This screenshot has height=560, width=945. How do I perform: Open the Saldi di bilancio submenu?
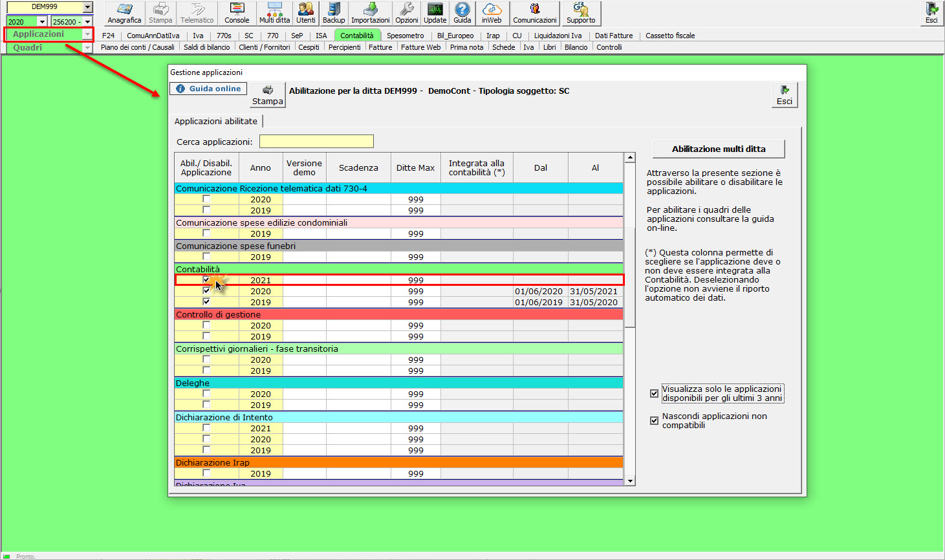pyautogui.click(x=206, y=47)
